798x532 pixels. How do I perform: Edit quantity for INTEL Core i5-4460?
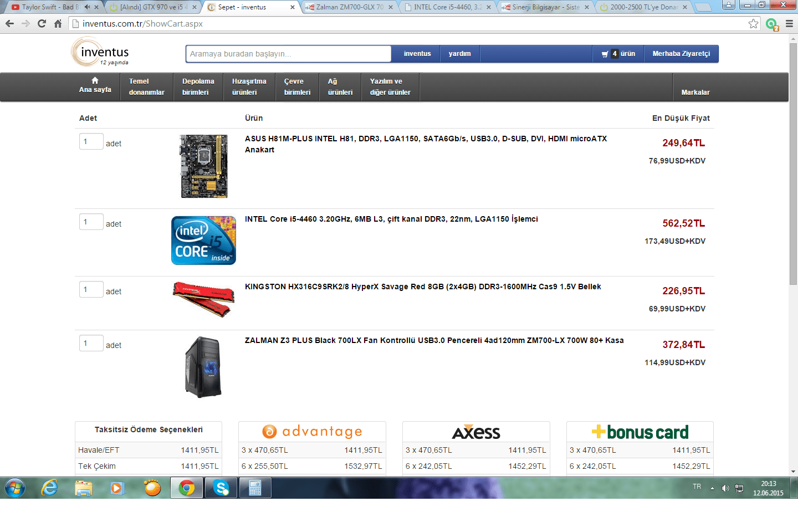point(91,222)
